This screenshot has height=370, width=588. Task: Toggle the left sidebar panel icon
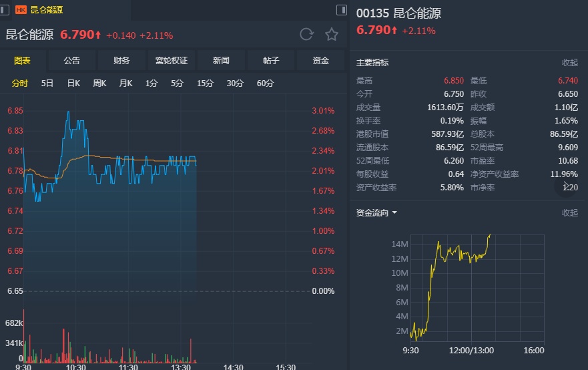pos(4,10)
